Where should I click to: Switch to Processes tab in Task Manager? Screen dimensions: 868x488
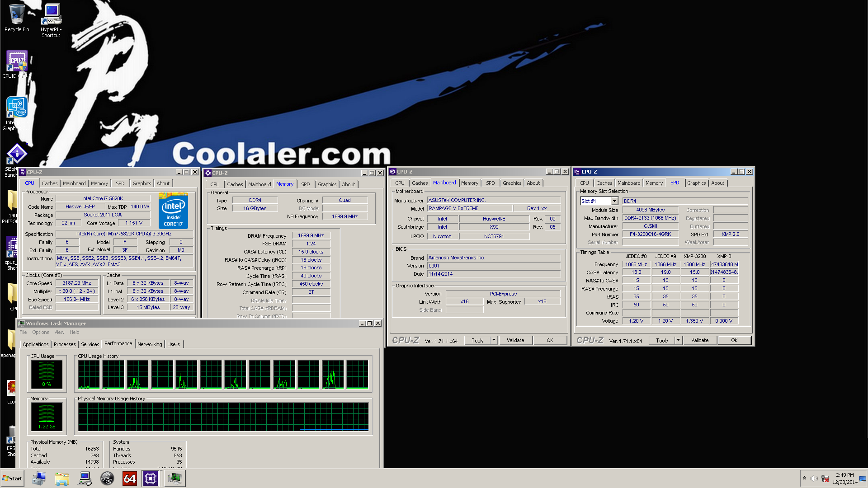coord(65,344)
